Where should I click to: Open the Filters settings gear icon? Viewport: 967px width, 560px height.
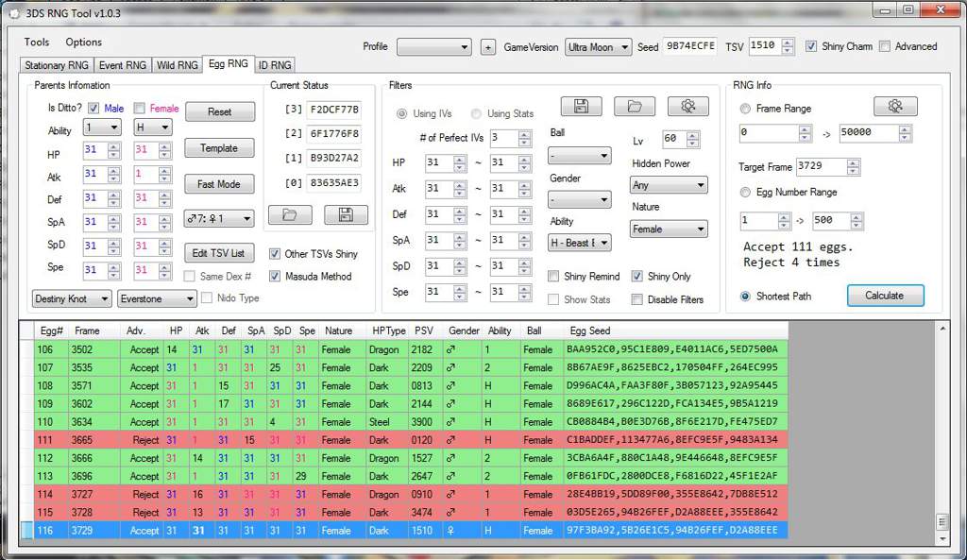(687, 107)
